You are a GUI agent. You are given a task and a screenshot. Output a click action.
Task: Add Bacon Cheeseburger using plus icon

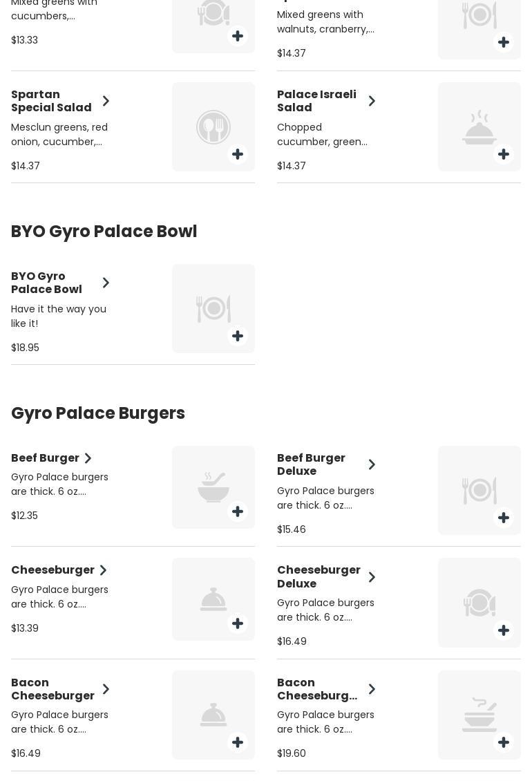(238, 742)
